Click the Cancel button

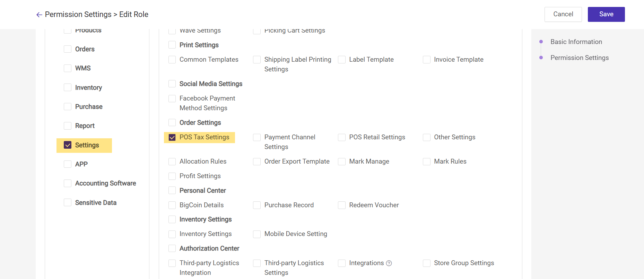pos(563,14)
